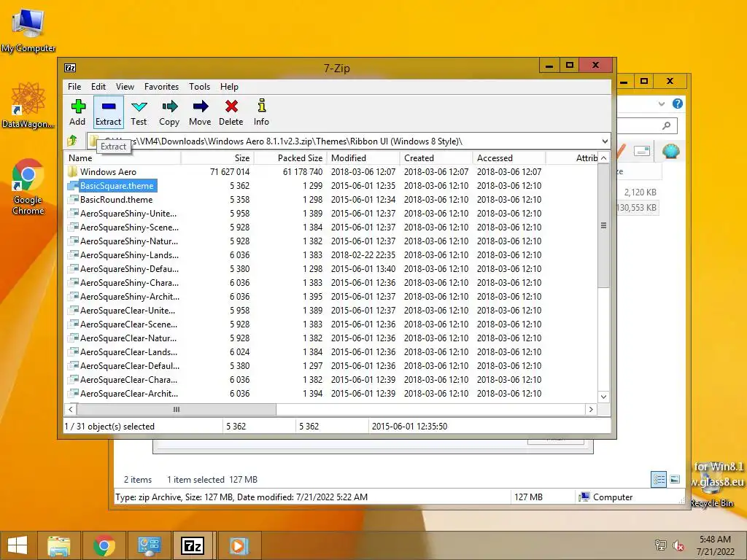Select AeroSquareShiny-Scene... file
This screenshot has height=560, width=747.
pyautogui.click(x=129, y=227)
